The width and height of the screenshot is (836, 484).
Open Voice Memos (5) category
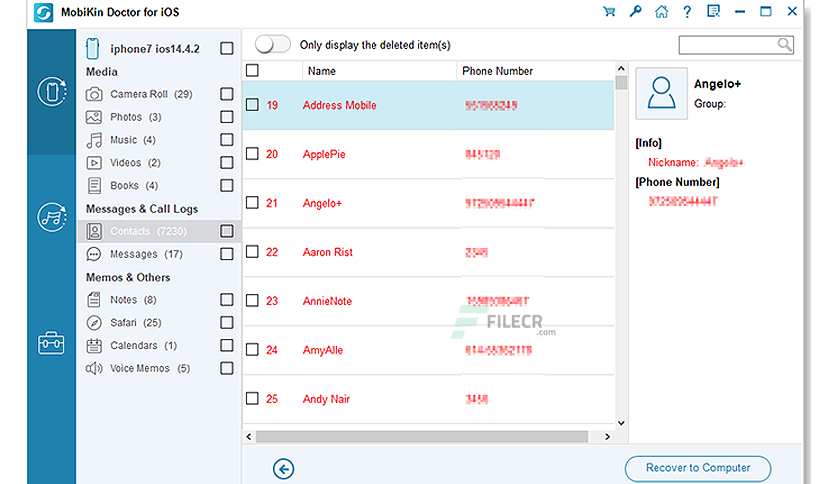150,368
